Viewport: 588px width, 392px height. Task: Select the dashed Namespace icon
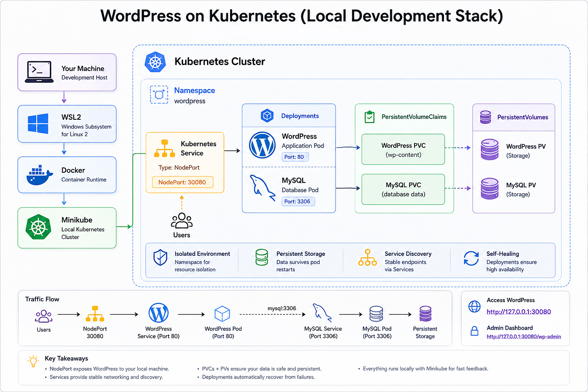(159, 95)
